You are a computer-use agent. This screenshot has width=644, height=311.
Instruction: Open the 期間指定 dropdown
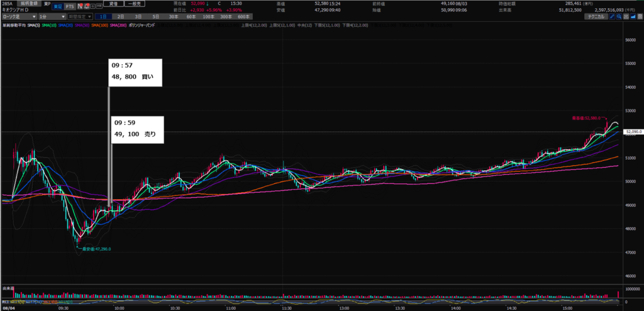point(80,16)
